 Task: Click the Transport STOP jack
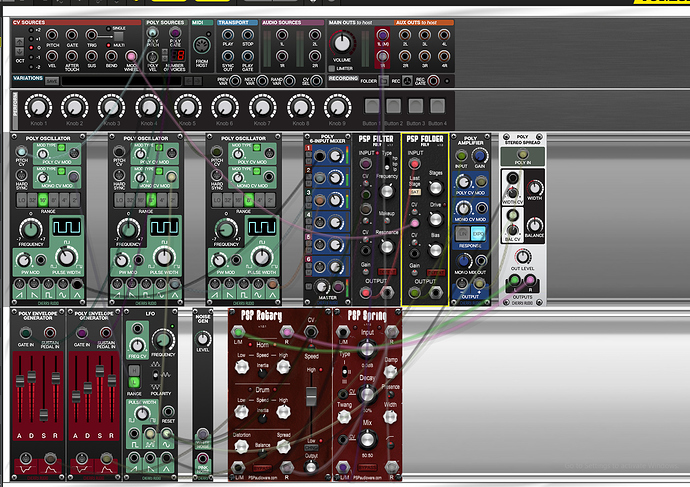click(x=248, y=35)
